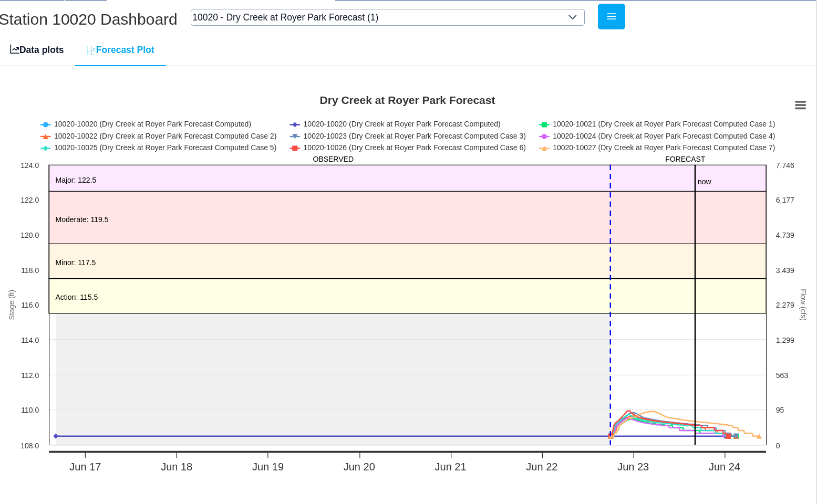Screen dimensions: 817x504
Task: Click the 124.0 stage axis value
Action: tap(30, 165)
